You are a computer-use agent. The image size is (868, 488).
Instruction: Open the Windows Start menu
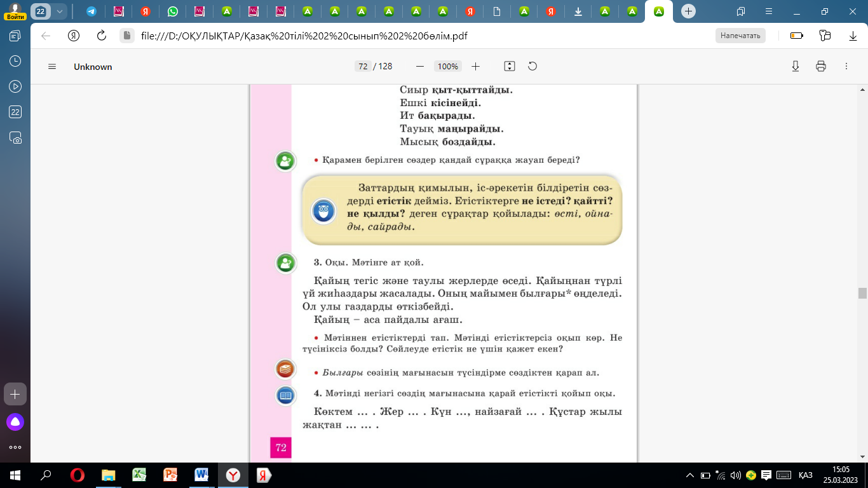pyautogui.click(x=15, y=475)
